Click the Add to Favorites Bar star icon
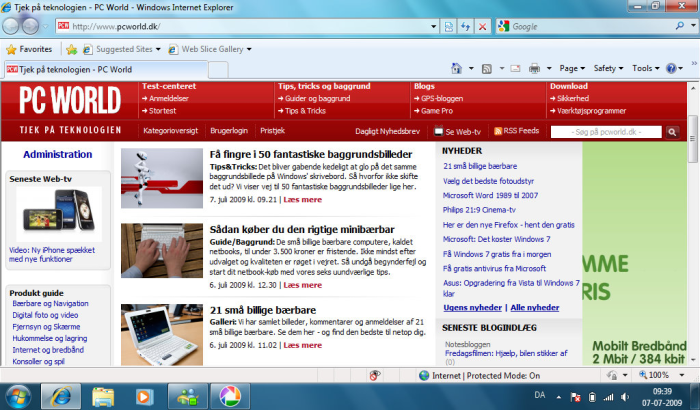Viewport: 700px width, 410px height. click(71, 49)
